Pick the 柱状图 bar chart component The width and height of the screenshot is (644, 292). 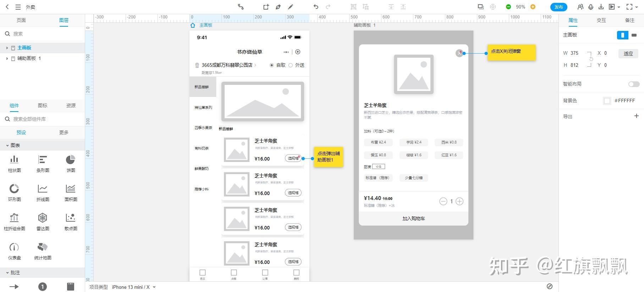[x=14, y=163]
